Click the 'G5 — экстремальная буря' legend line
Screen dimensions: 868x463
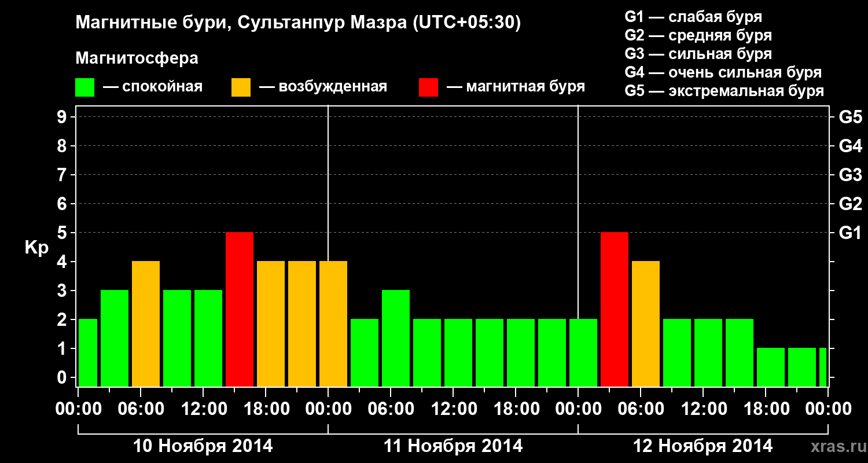[724, 91]
